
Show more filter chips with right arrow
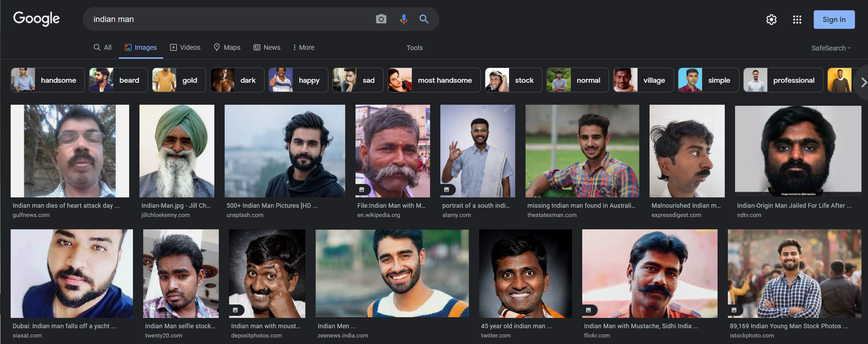(863, 83)
